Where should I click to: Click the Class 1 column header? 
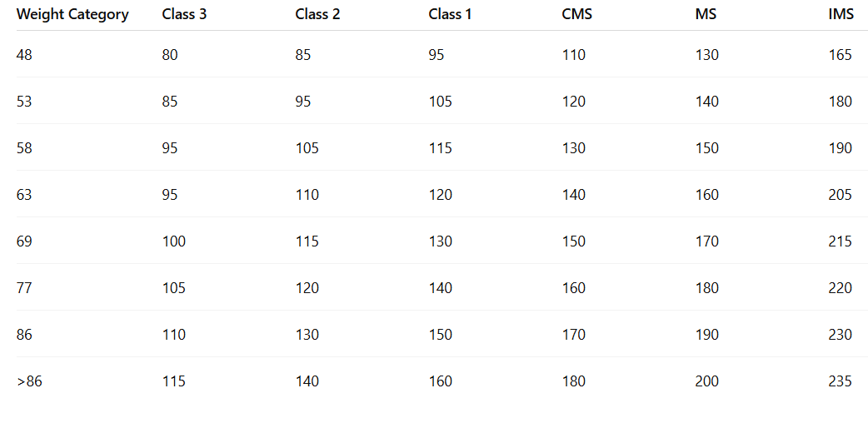tap(450, 14)
